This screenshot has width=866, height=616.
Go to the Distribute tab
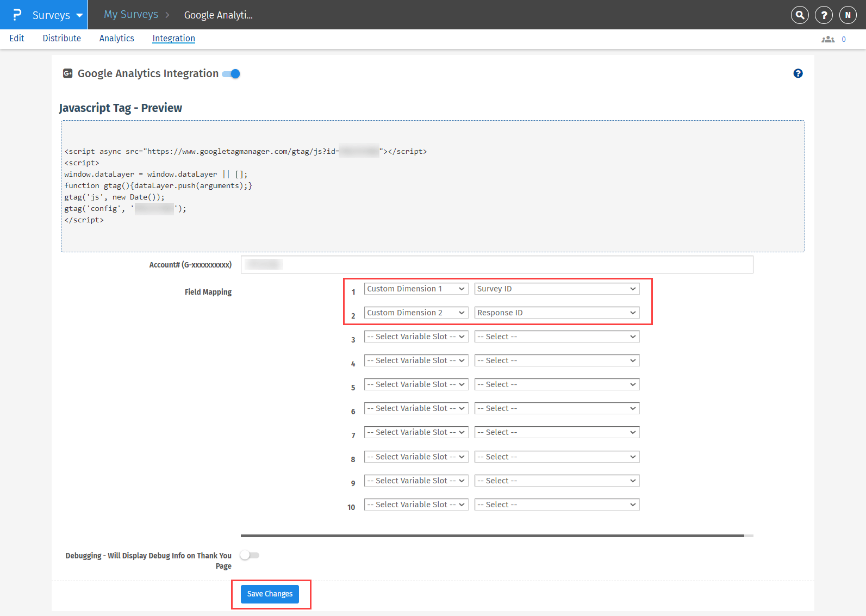pyautogui.click(x=61, y=38)
